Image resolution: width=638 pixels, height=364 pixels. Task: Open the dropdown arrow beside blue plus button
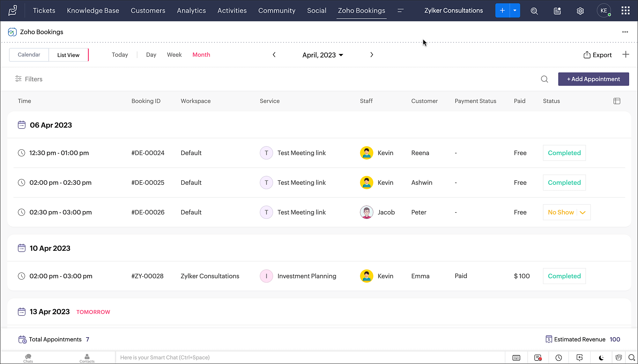click(x=515, y=11)
